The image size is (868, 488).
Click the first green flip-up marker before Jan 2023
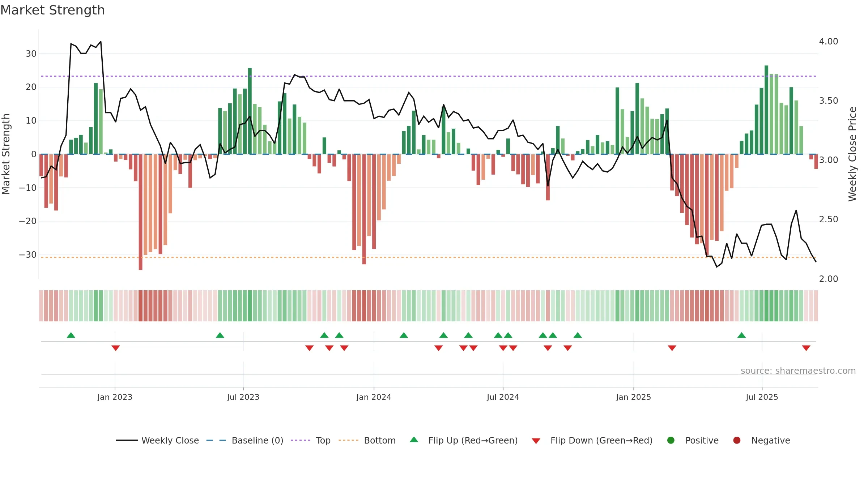click(71, 335)
